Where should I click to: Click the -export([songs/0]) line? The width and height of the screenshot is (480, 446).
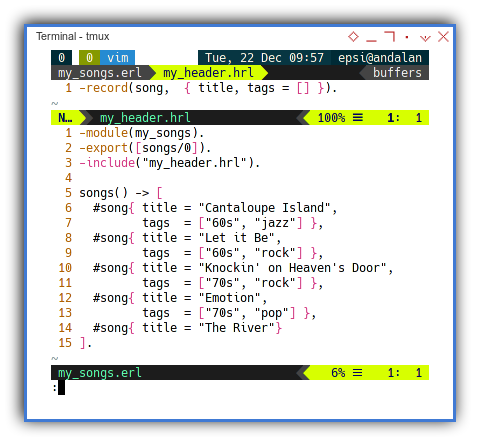point(145,148)
